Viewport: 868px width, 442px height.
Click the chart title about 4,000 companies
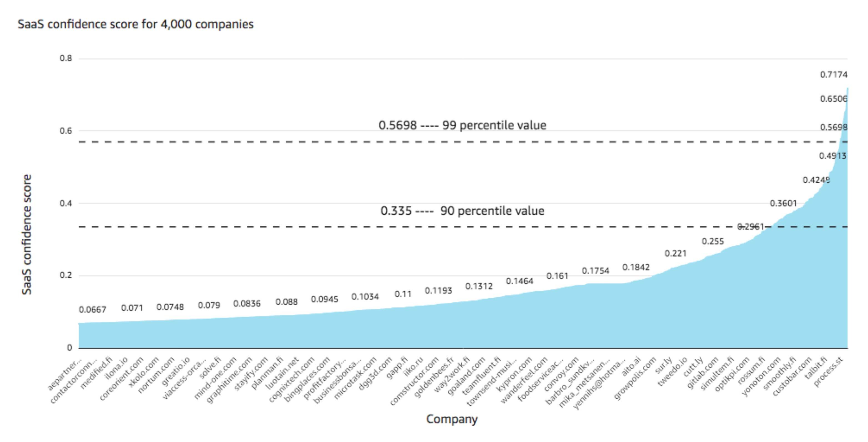[135, 24]
